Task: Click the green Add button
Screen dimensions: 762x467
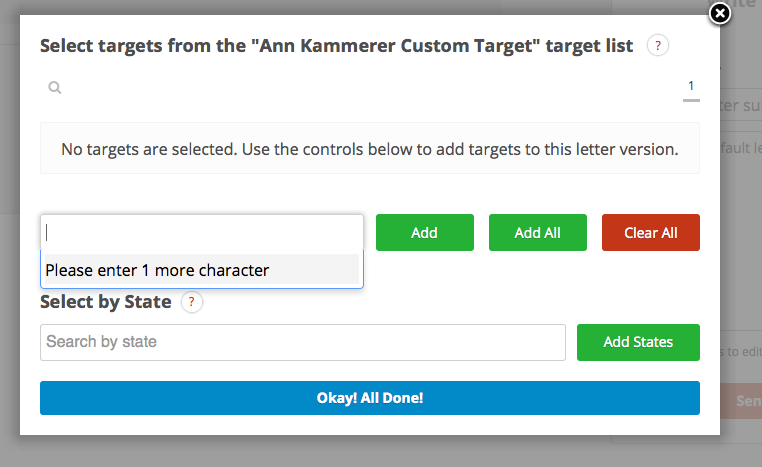Action: [x=425, y=233]
